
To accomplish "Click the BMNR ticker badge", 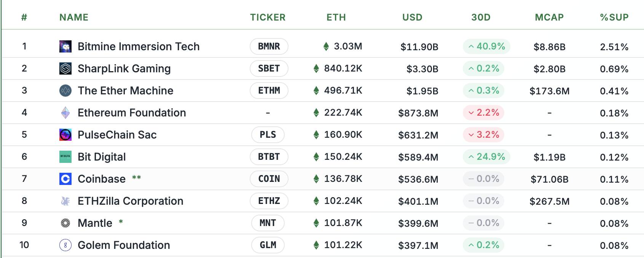I will pyautogui.click(x=269, y=46).
